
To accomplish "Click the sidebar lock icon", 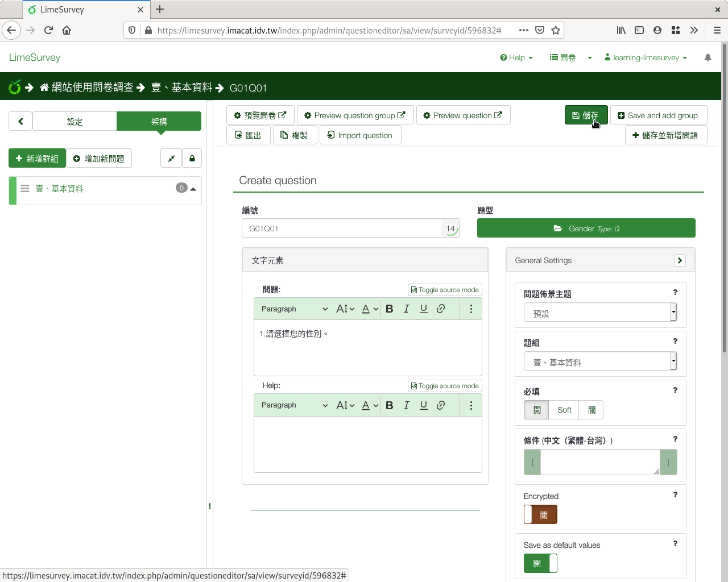I will click(x=192, y=158).
